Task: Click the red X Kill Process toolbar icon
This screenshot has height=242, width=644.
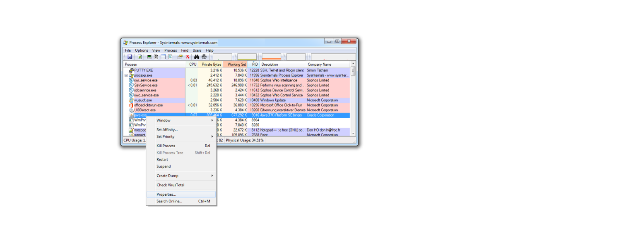Action: click(188, 57)
